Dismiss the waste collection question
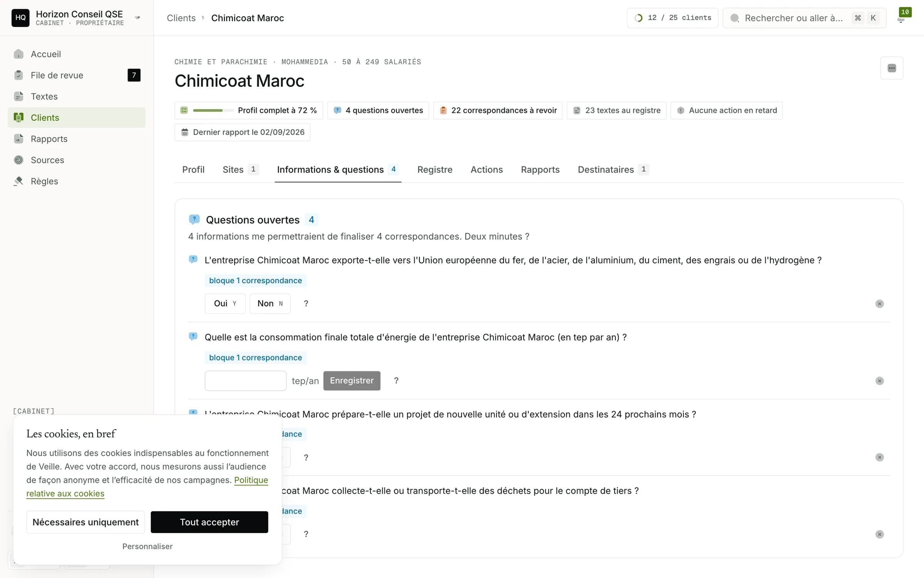924x578 pixels. pyautogui.click(x=879, y=534)
